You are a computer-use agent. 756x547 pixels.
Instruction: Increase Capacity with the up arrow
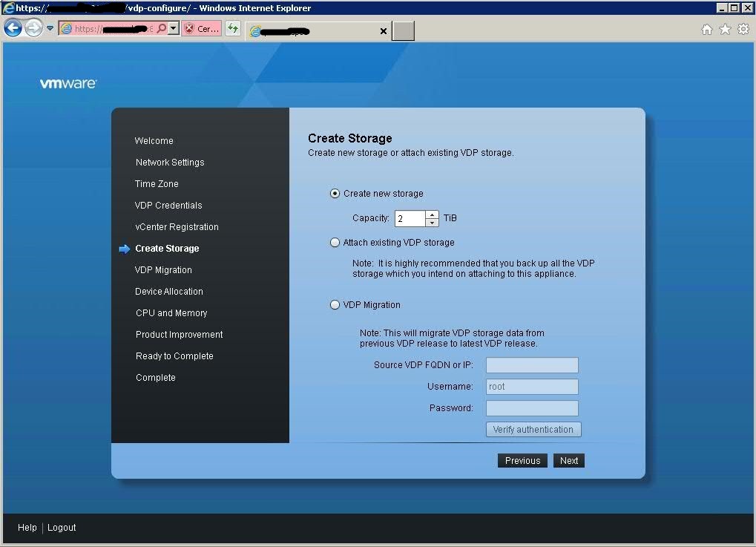(432, 214)
